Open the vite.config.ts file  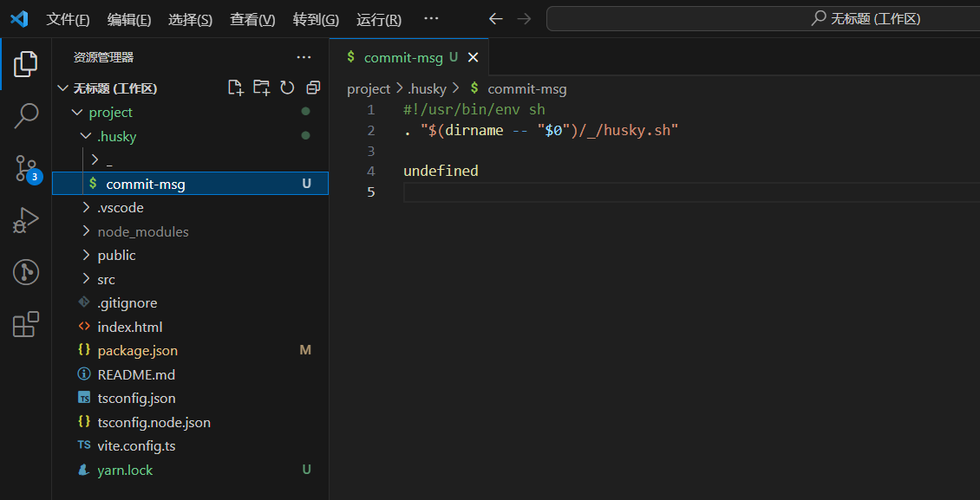click(x=190, y=446)
